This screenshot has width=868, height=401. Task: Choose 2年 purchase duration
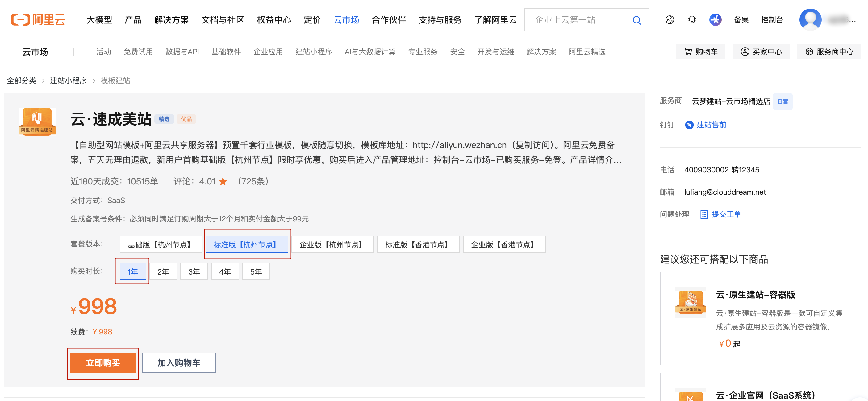[x=163, y=272]
